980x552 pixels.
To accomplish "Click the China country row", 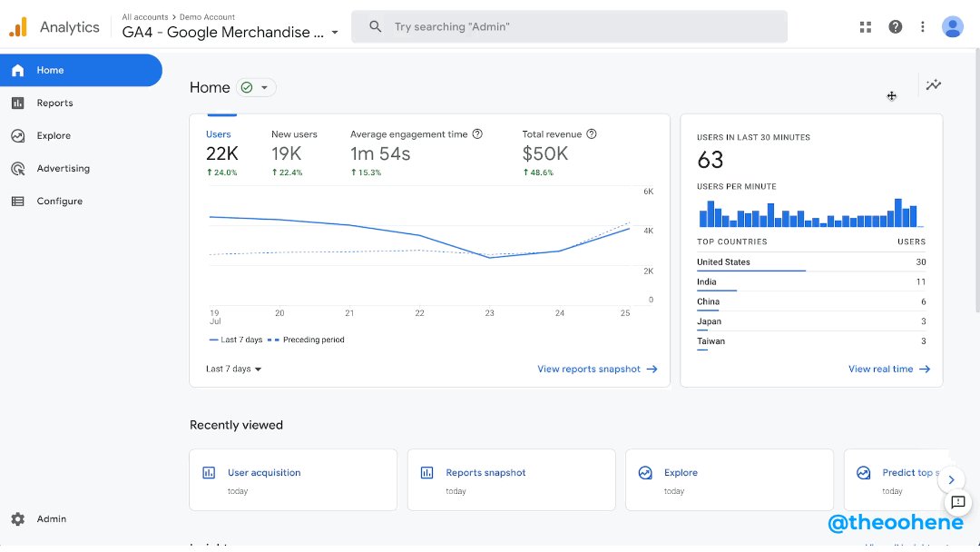I will click(x=811, y=302).
